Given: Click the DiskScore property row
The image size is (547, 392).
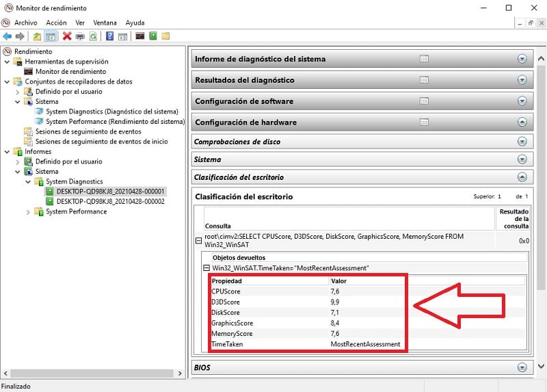Looking at the screenshot, I should [x=368, y=313].
